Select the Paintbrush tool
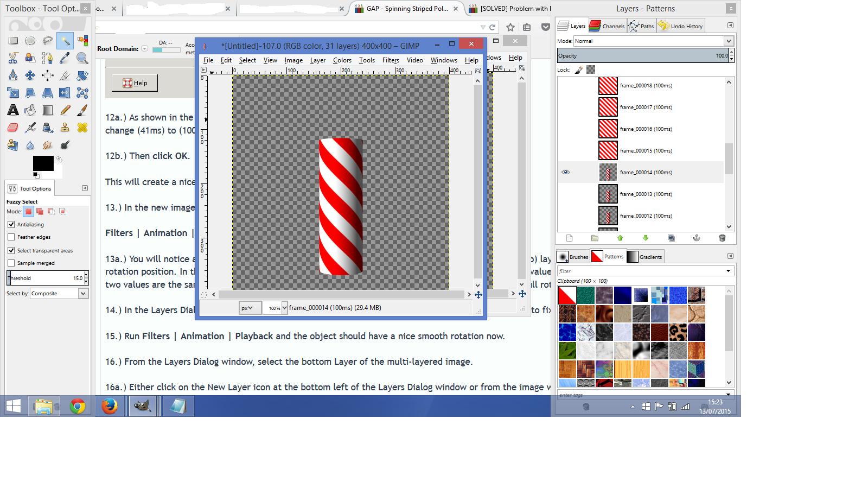Viewport: 868px width, 488px height. click(82, 110)
